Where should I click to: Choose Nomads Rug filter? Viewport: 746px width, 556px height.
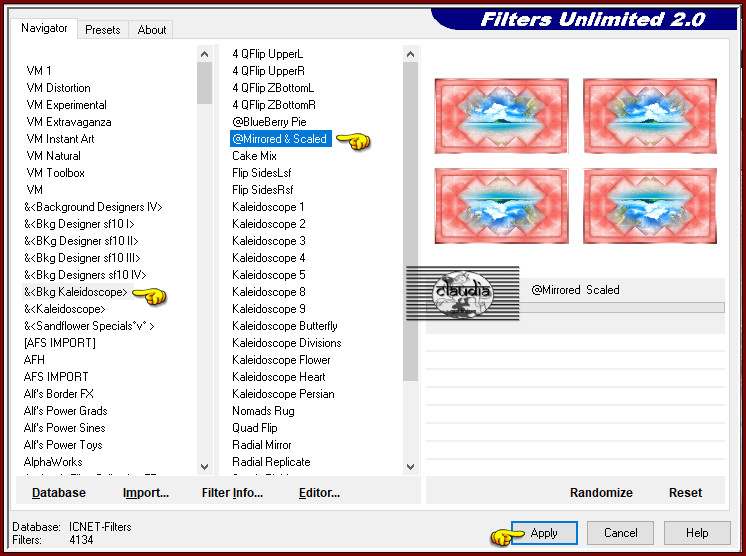[263, 411]
